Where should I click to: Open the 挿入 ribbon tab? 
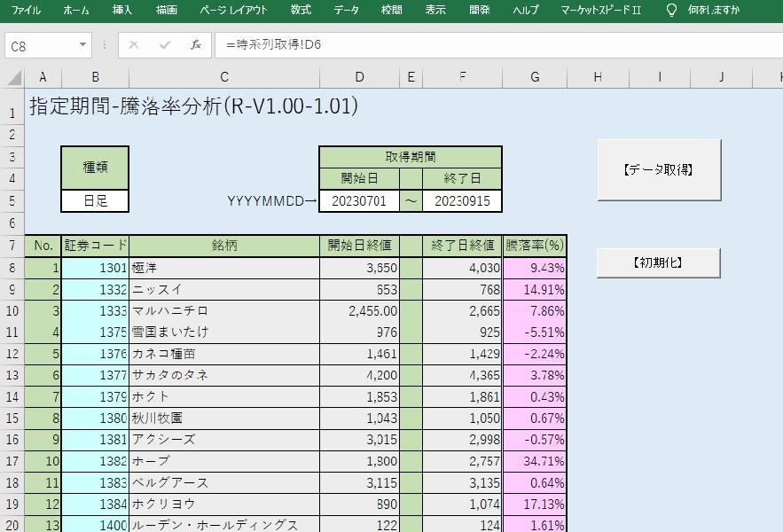[x=122, y=10]
